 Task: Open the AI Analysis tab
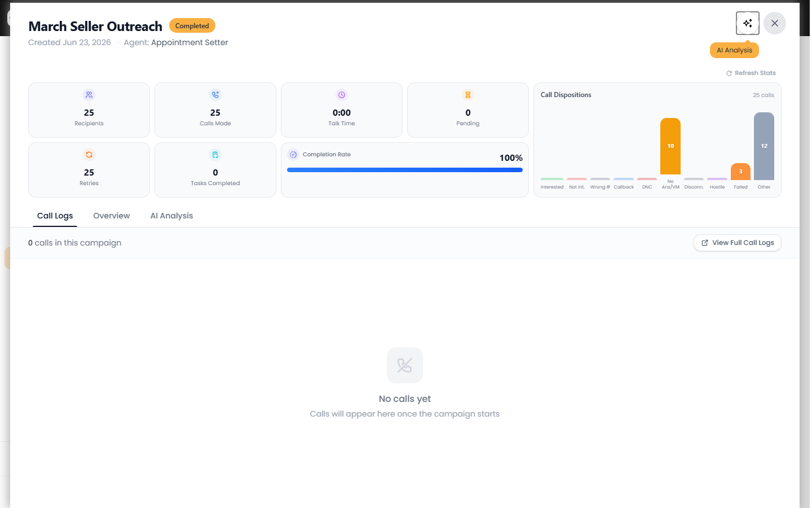tap(171, 216)
